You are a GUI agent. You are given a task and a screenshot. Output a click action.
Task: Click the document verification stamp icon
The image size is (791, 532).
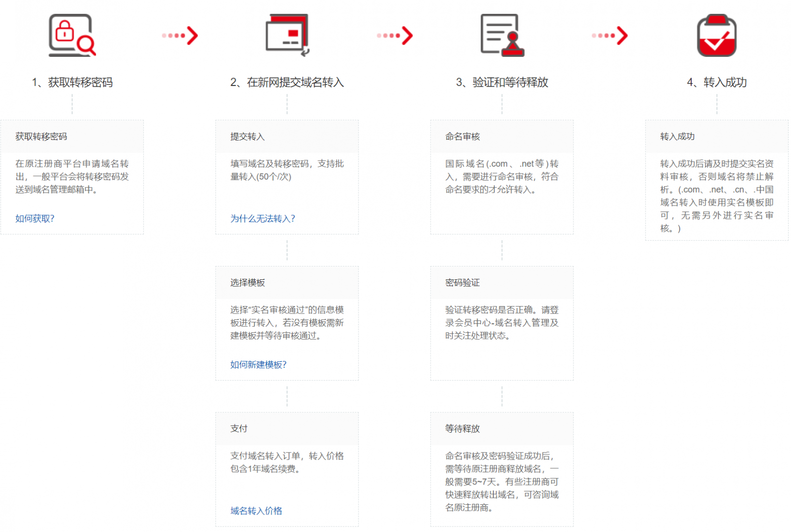click(502, 35)
